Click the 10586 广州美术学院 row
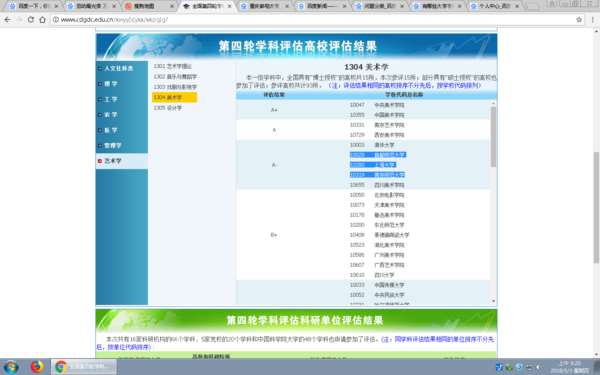Image resolution: width=600 pixels, height=375 pixels. 377,255
